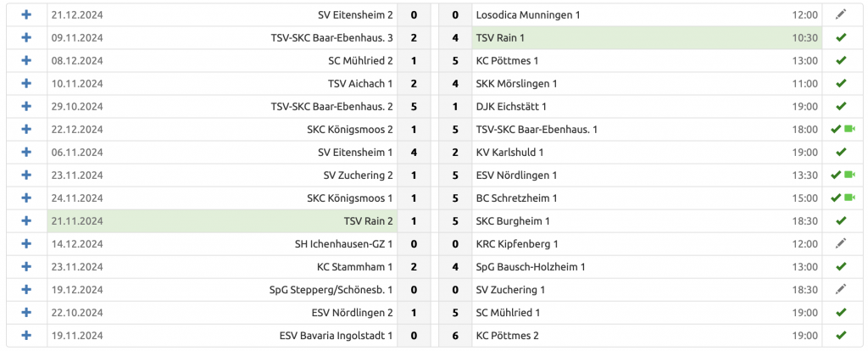868x351 pixels.
Task: Click pencil icon for SV Zuchering 1 match
Action: coord(840,290)
